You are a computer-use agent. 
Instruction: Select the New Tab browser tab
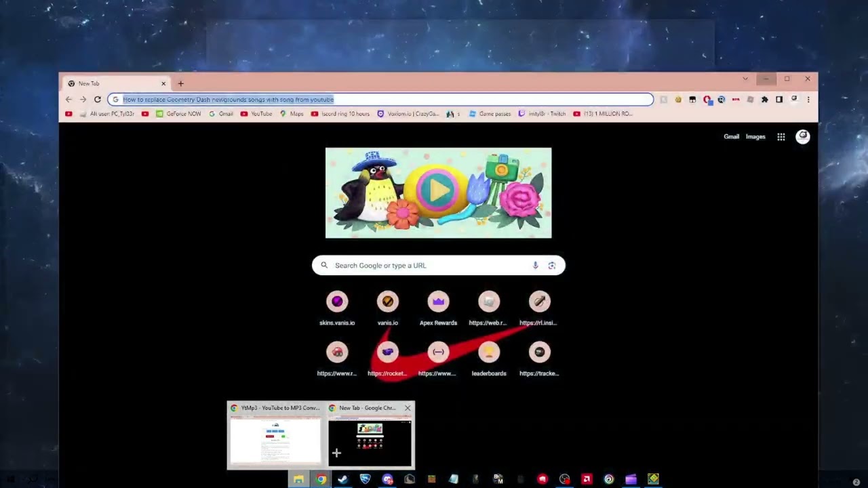tap(116, 83)
